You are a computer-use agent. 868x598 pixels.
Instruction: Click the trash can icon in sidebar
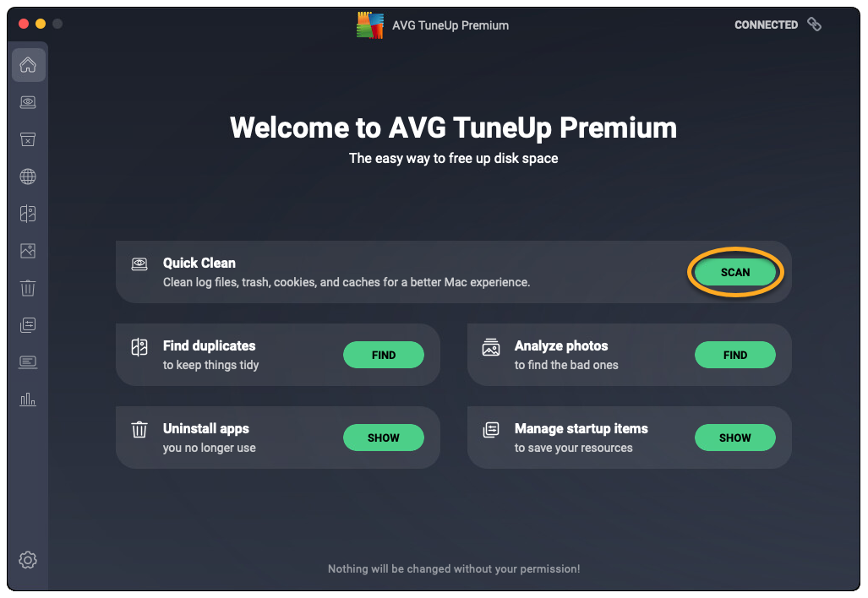coord(28,288)
